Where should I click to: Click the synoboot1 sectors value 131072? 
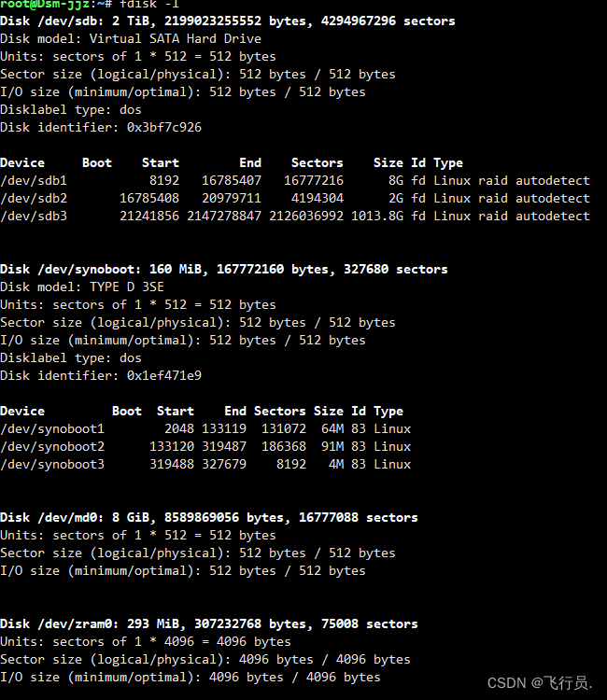click(284, 429)
